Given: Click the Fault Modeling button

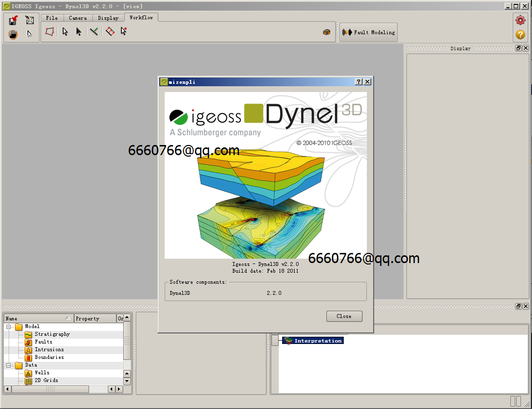Looking at the screenshot, I should [x=368, y=32].
